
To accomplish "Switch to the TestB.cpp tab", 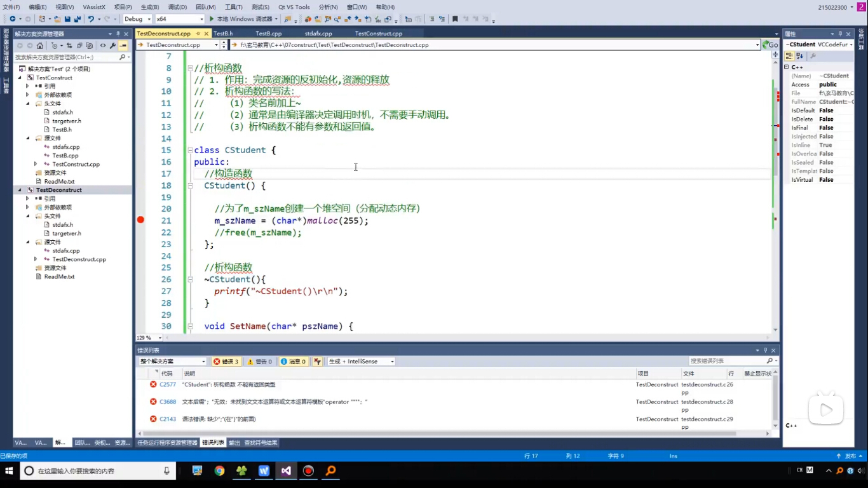I will tap(268, 33).
